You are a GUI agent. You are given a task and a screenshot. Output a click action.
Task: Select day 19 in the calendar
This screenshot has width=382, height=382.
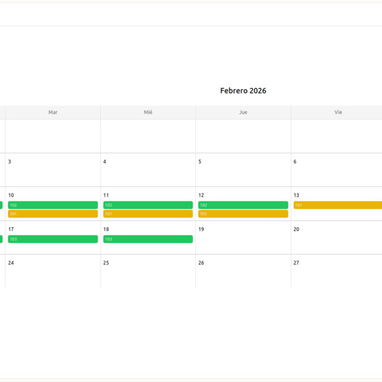pyautogui.click(x=243, y=238)
